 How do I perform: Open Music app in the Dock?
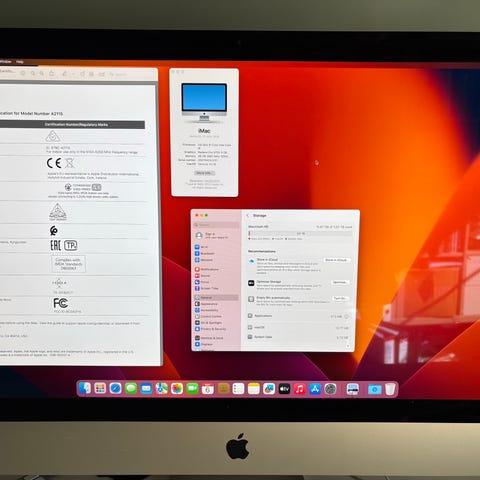point(299,389)
